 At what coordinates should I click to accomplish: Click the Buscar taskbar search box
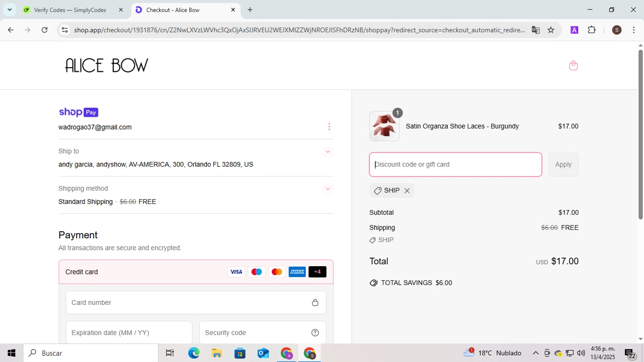coord(91,353)
